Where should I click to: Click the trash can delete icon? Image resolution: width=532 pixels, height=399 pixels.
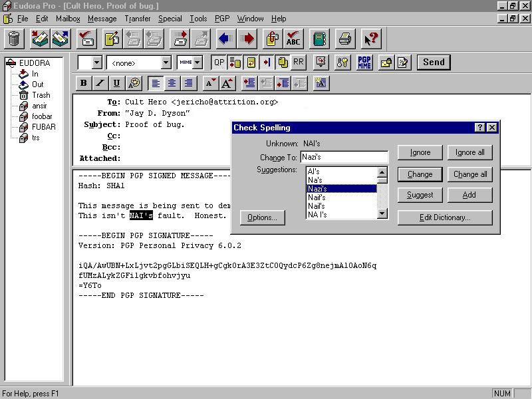tap(14, 39)
